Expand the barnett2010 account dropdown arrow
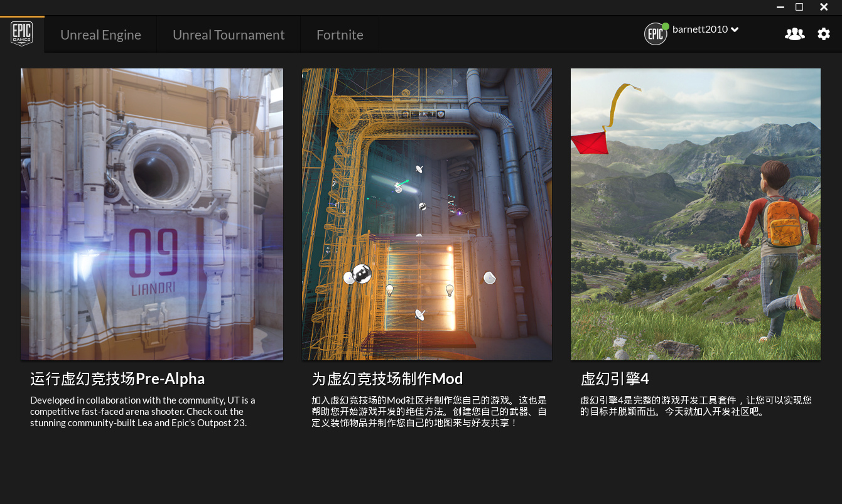842x504 pixels. click(x=735, y=29)
